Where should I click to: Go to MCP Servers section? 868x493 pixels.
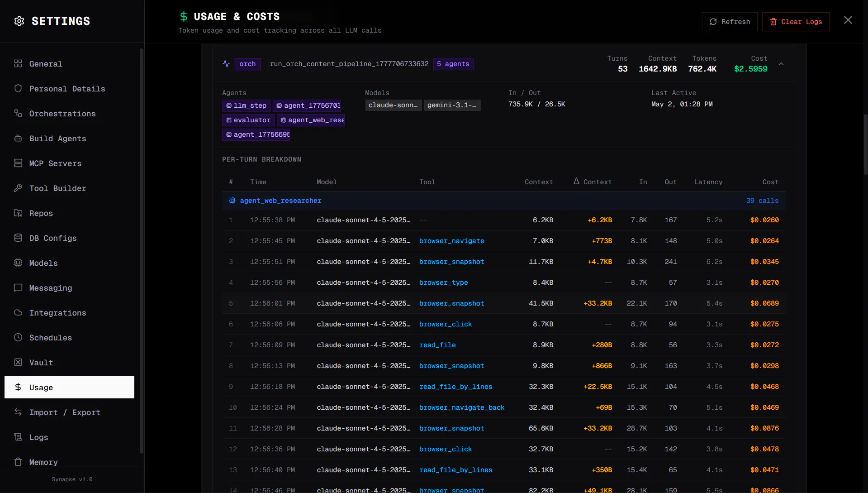point(69,163)
